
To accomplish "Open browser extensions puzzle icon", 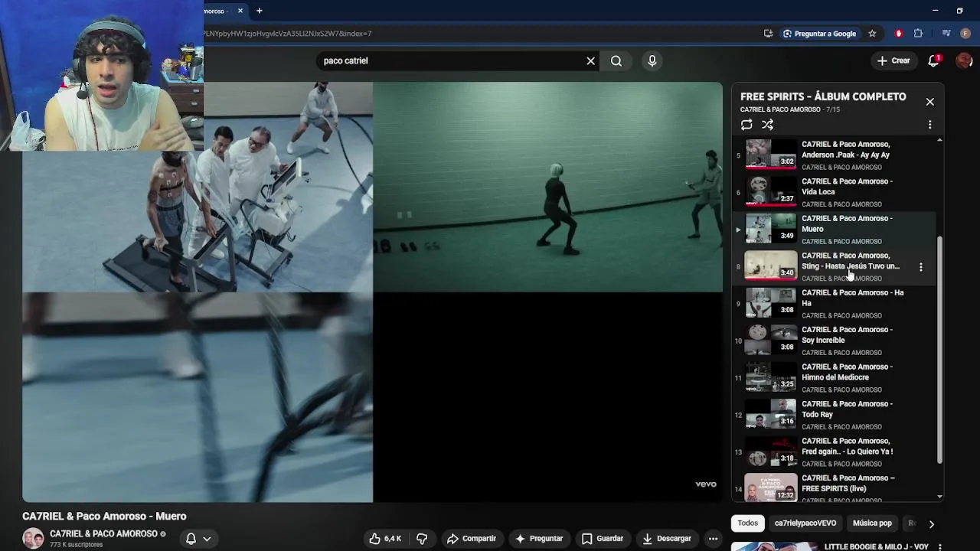I will 918,34.
